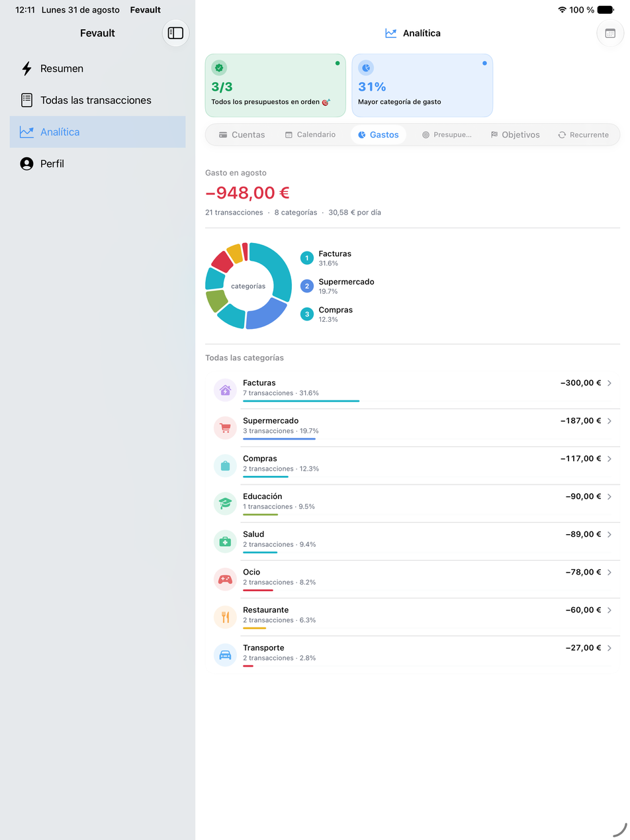The image size is (630, 840).
Task: Expand the Restaurante row chevron
Action: coord(609,610)
